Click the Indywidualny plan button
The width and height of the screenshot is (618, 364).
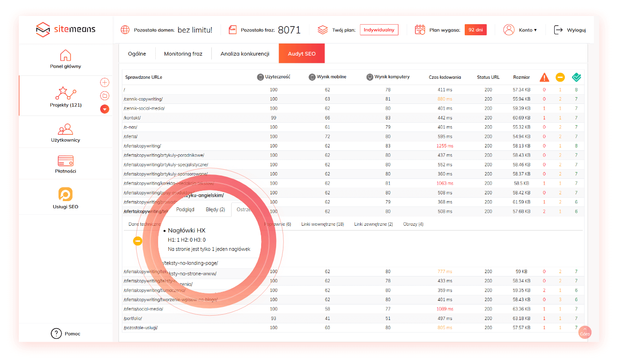click(379, 30)
